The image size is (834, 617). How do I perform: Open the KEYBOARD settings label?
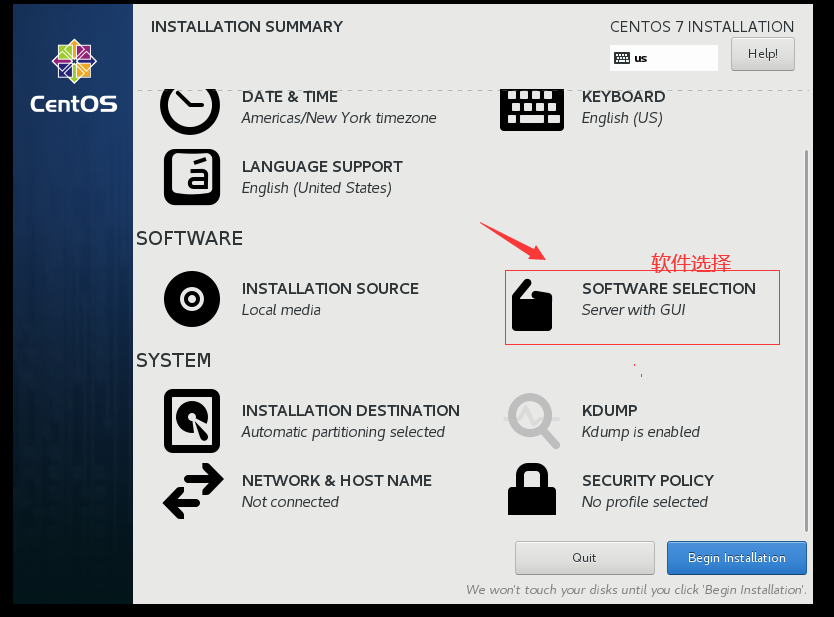(x=623, y=97)
